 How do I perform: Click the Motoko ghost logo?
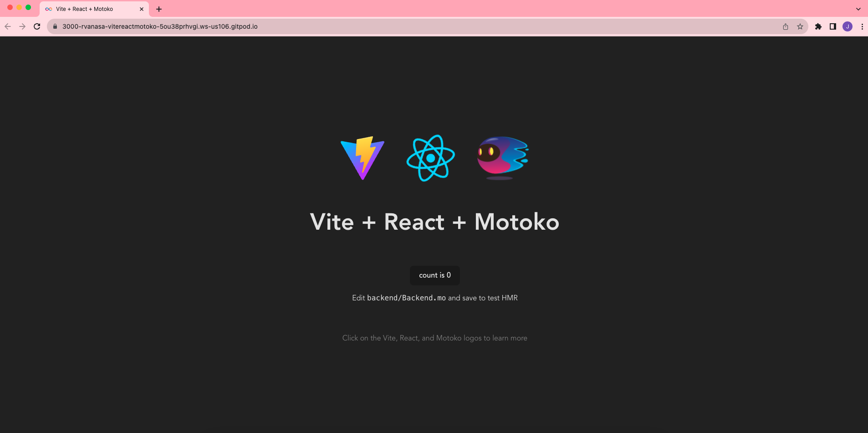point(502,158)
